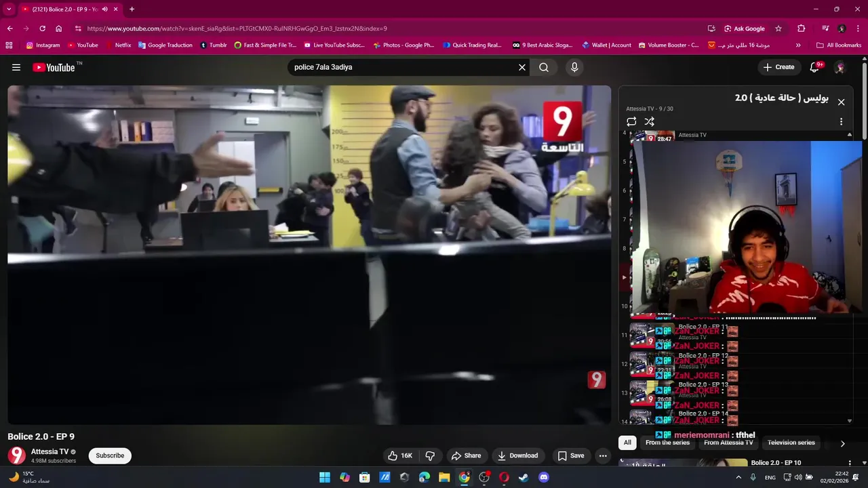Open the YouTube account avatar menu
The image size is (868, 488).
pos(840,67)
